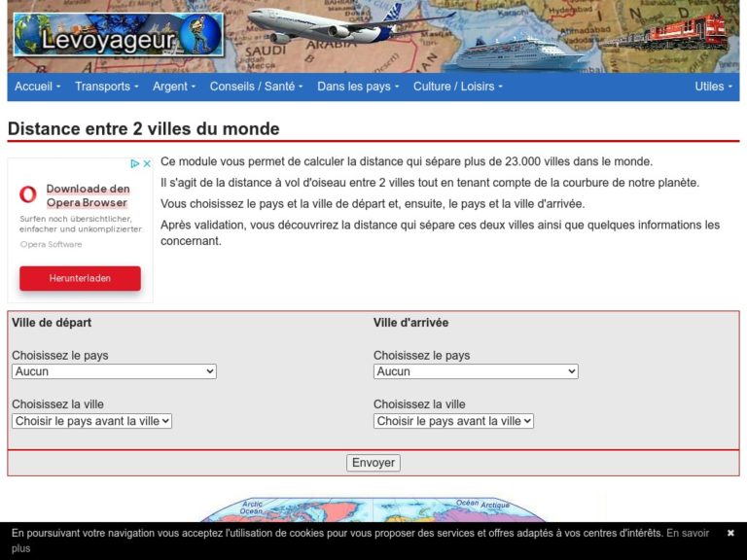
Task: Open arrival country dropdown showing Aucun
Action: coord(476,371)
